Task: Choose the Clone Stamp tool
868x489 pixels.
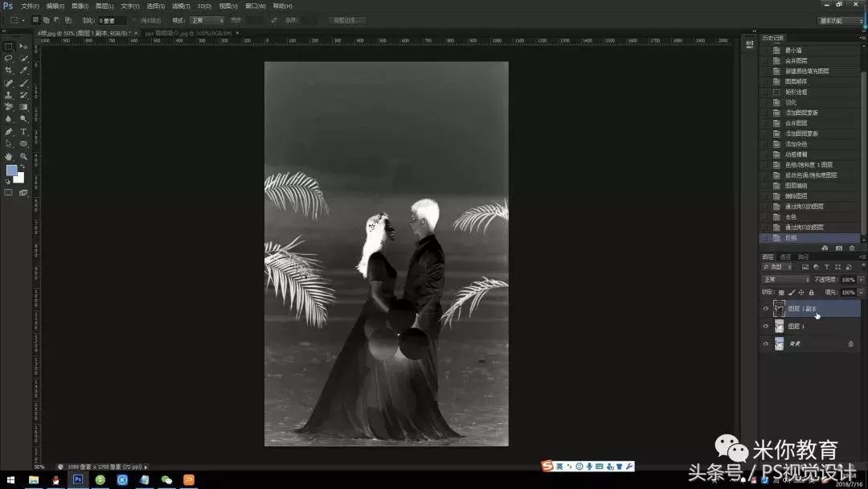Action: pos(9,95)
